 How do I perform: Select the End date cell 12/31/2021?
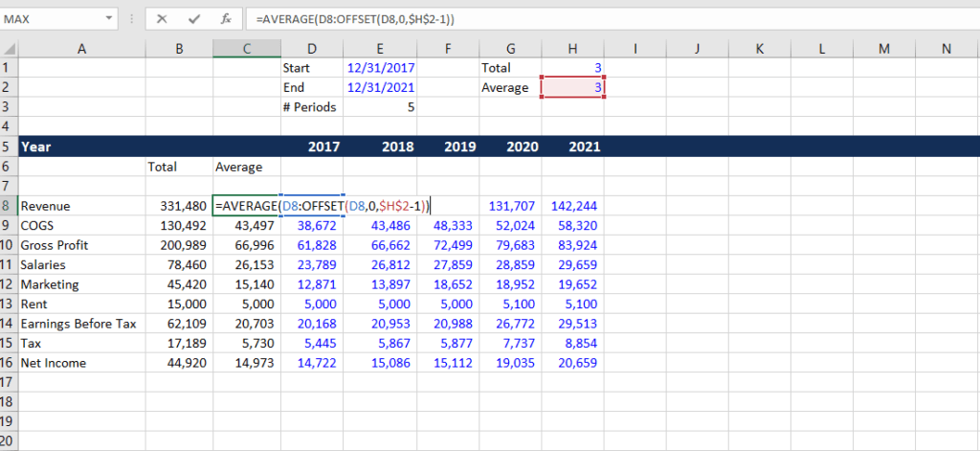[x=380, y=88]
